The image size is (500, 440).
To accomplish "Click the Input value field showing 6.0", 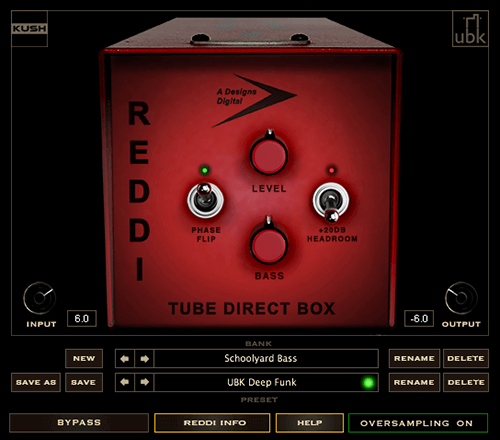I will pyautogui.click(x=82, y=319).
